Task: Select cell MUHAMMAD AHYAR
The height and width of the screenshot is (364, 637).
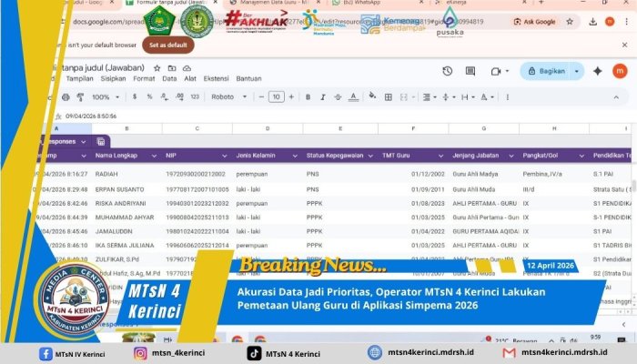Action: [125, 217]
